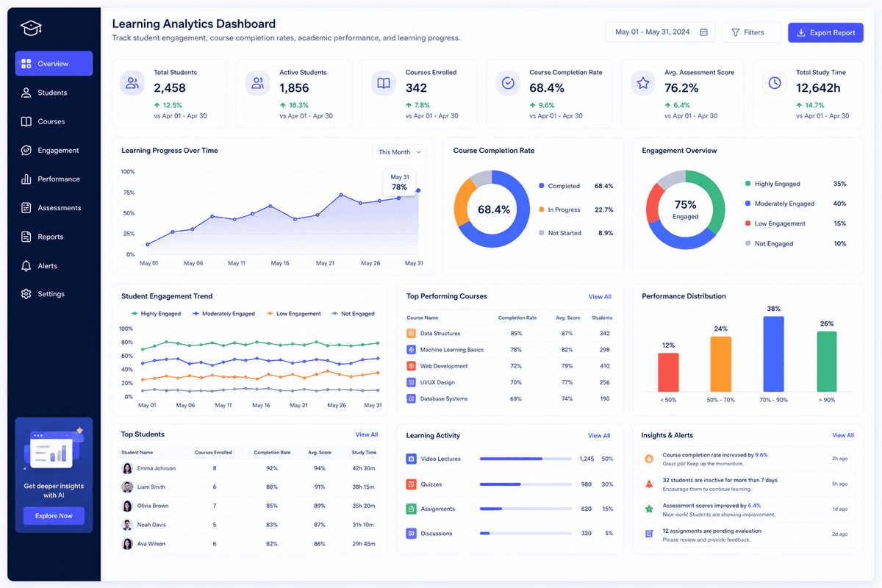Click the Data Structures course name

click(440, 334)
